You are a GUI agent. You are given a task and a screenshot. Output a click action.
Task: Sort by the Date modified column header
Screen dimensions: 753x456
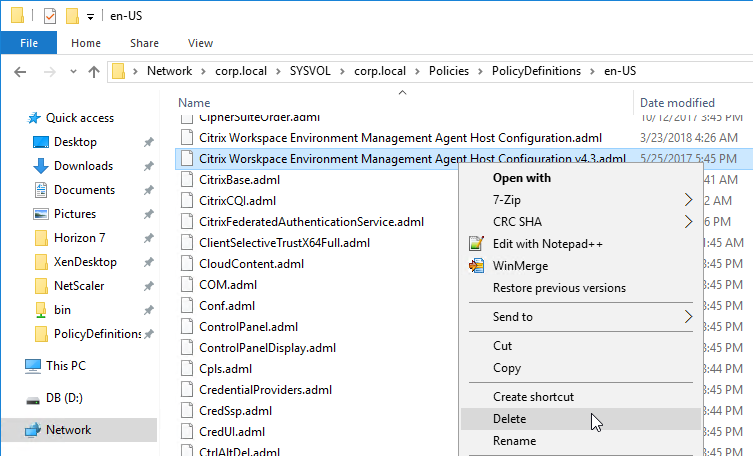pos(677,103)
